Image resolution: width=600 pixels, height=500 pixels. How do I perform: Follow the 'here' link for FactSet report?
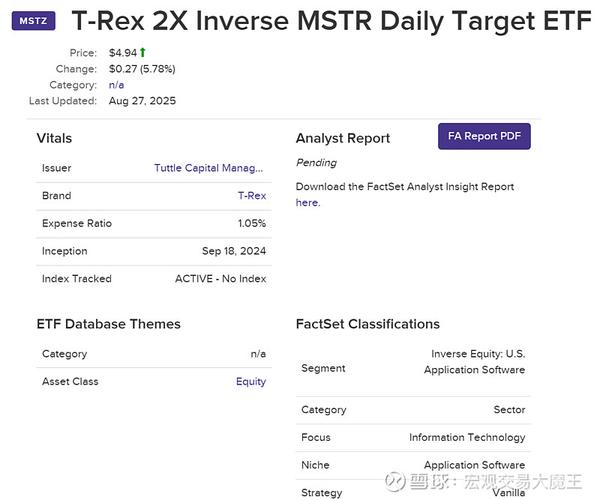point(307,202)
